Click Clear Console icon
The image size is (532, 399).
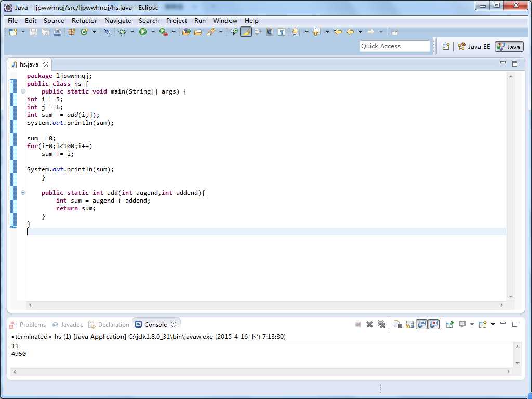[397, 324]
